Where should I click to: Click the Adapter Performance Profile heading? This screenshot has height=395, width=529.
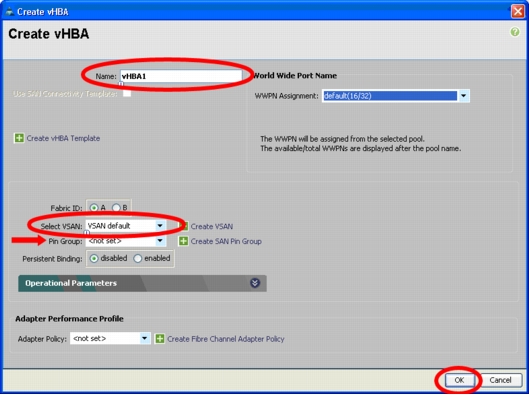tap(69, 319)
